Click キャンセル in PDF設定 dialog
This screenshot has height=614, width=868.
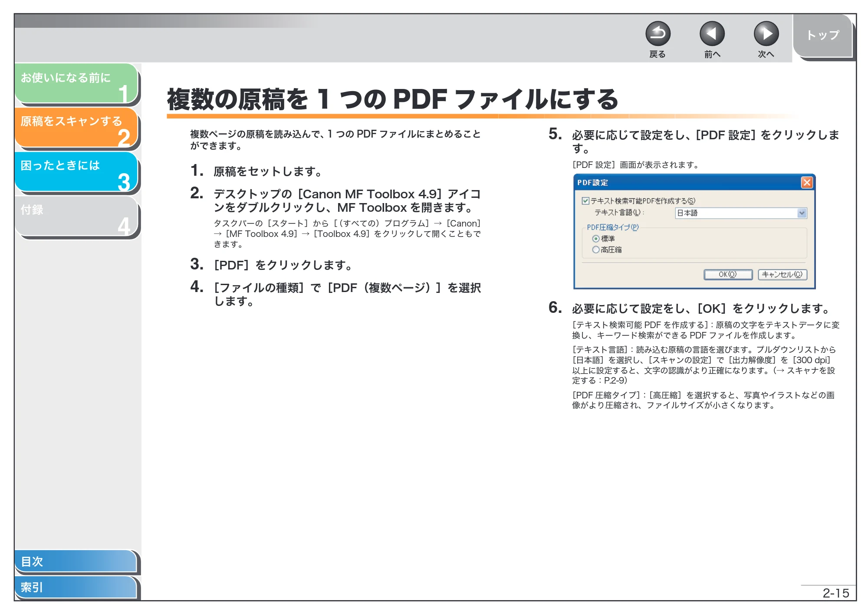click(782, 275)
